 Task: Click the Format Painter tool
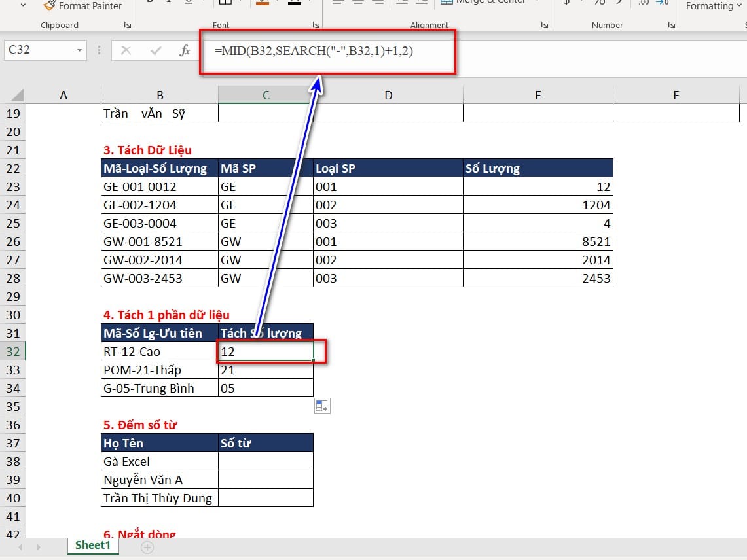pos(82,6)
